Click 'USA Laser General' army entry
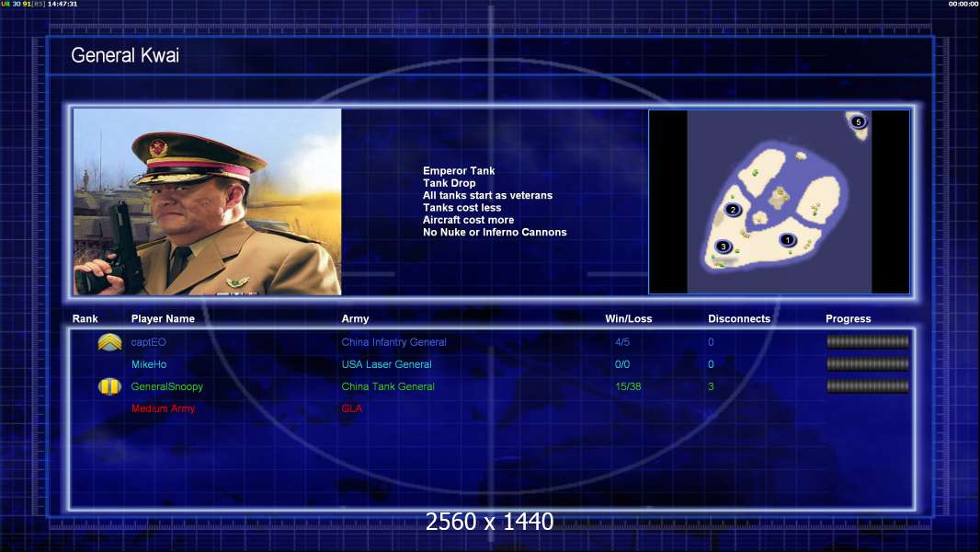 386,364
